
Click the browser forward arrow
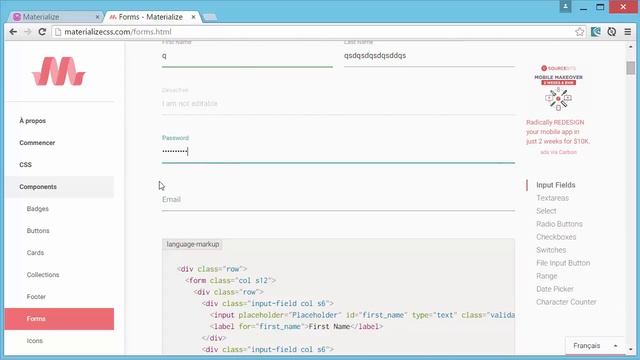click(28, 32)
